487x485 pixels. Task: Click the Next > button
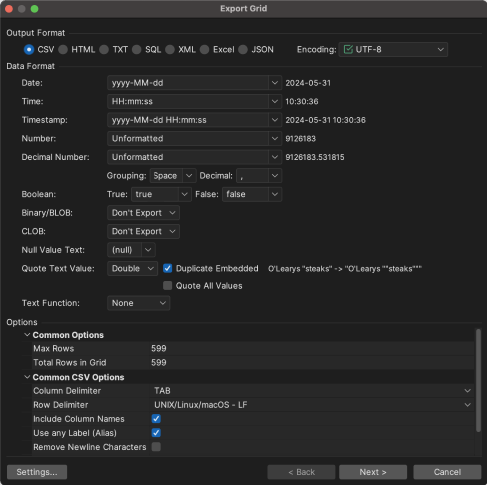373,472
